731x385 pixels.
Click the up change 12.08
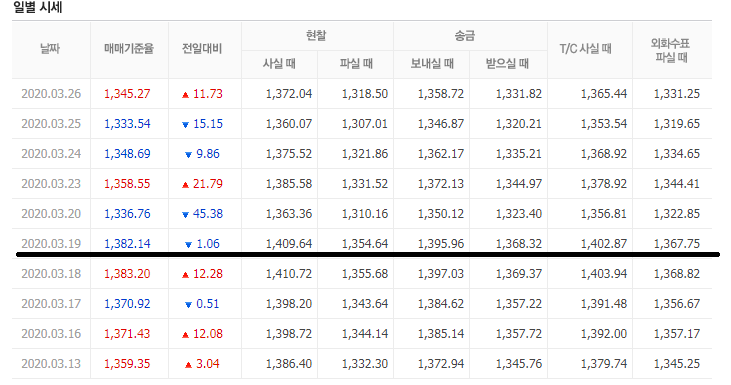pos(202,334)
